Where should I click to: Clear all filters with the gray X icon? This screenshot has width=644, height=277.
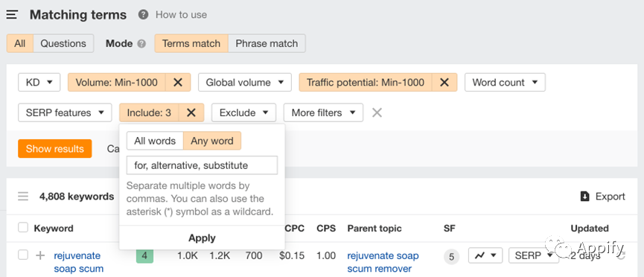(x=377, y=112)
